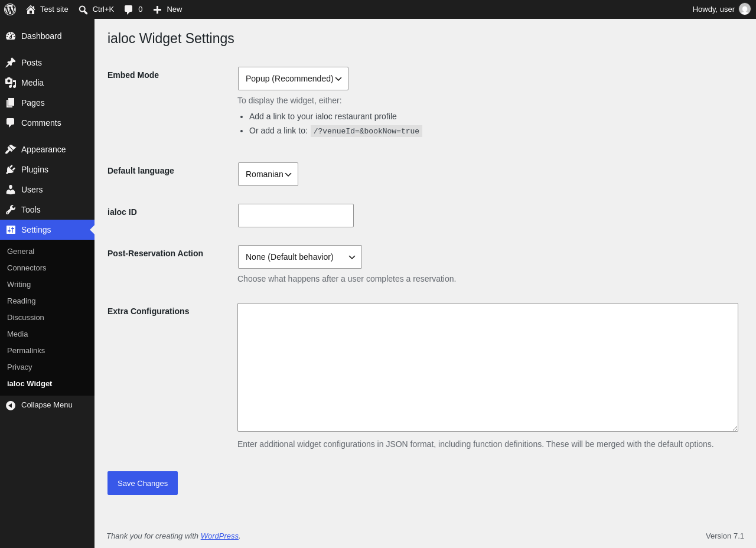This screenshot has height=548, width=756.
Task: Open Media library icon
Action: click(11, 83)
